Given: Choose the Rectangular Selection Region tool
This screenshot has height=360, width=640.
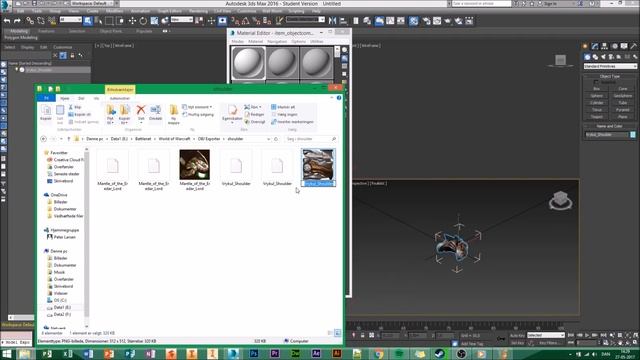Looking at the screenshot, I should point(109,20).
